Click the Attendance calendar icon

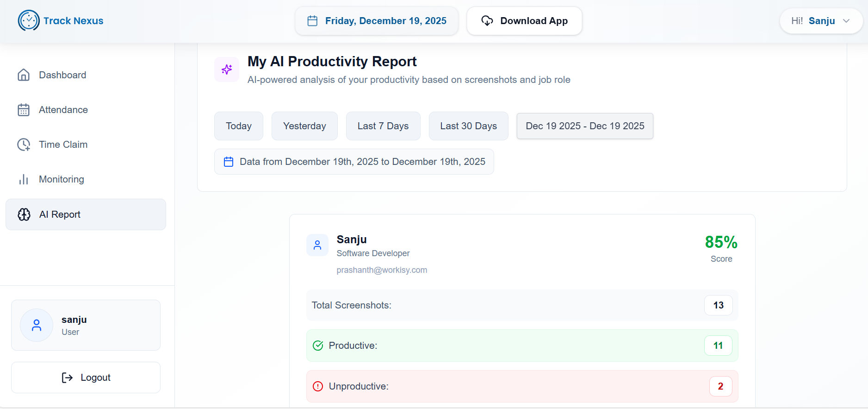(x=24, y=110)
